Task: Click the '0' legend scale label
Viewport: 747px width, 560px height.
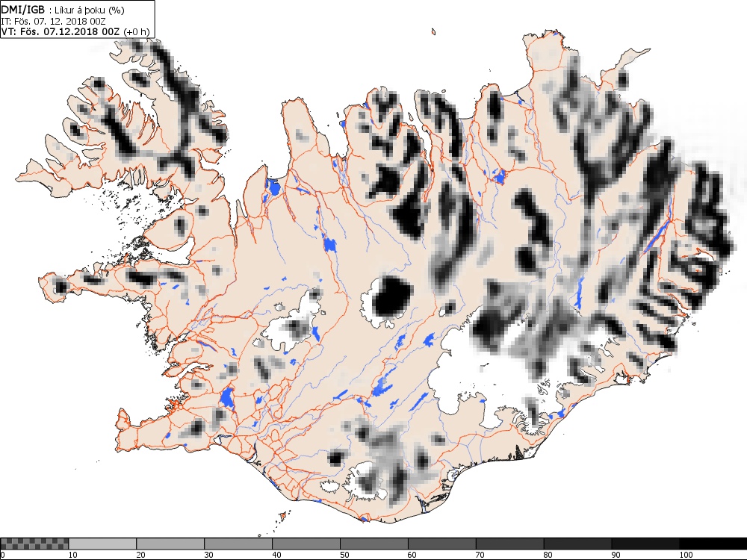Action: point(2,555)
